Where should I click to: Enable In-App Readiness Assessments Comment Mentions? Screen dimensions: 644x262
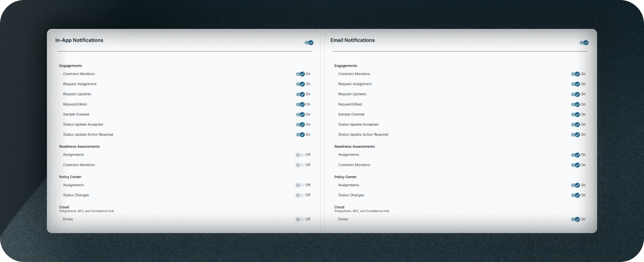300,165
